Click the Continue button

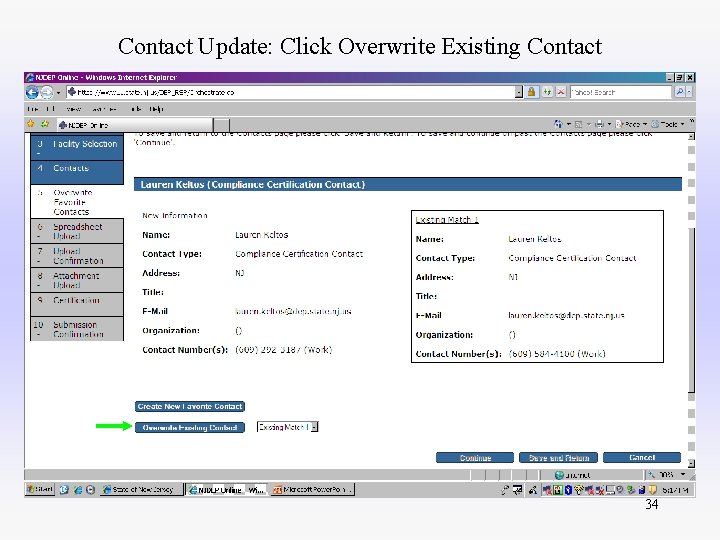pyautogui.click(x=475, y=458)
